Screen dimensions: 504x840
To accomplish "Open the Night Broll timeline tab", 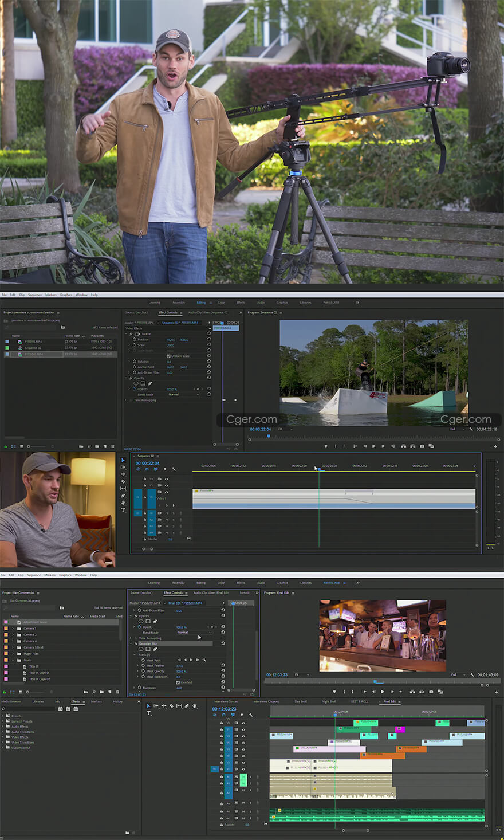I will (329, 701).
